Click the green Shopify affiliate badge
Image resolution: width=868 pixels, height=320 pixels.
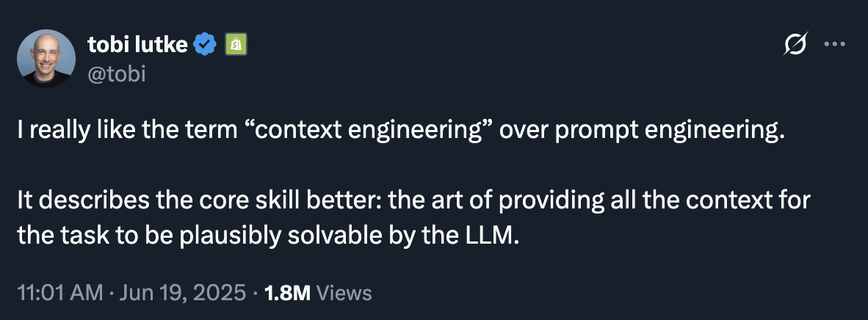236,44
